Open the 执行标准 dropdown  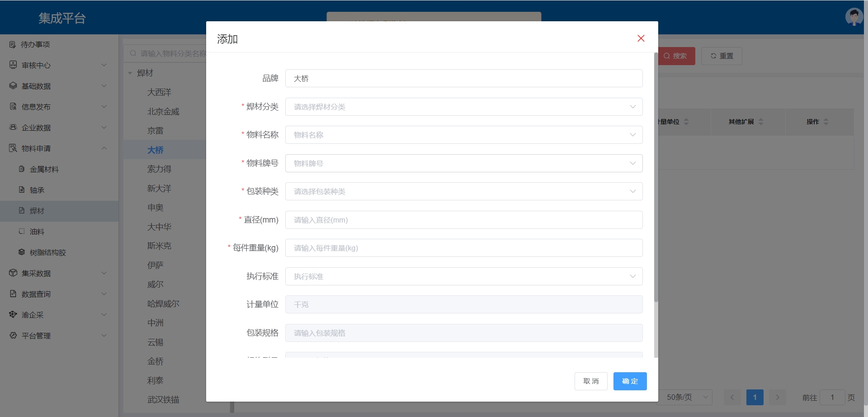click(x=463, y=276)
